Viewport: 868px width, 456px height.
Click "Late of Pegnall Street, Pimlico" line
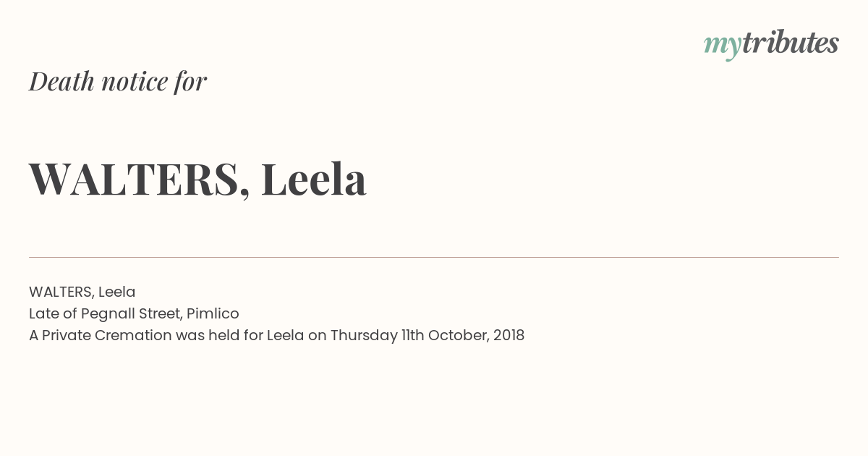(134, 313)
